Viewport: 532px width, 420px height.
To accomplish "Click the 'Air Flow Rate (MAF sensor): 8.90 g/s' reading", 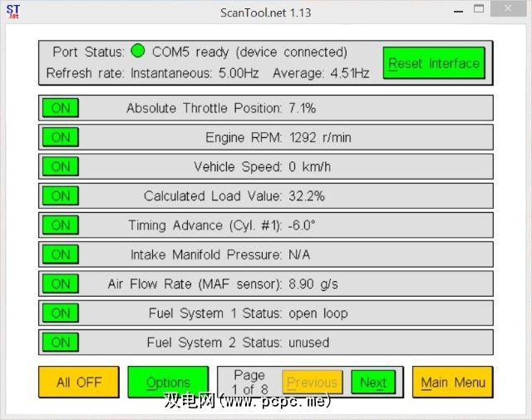I will 223,284.
